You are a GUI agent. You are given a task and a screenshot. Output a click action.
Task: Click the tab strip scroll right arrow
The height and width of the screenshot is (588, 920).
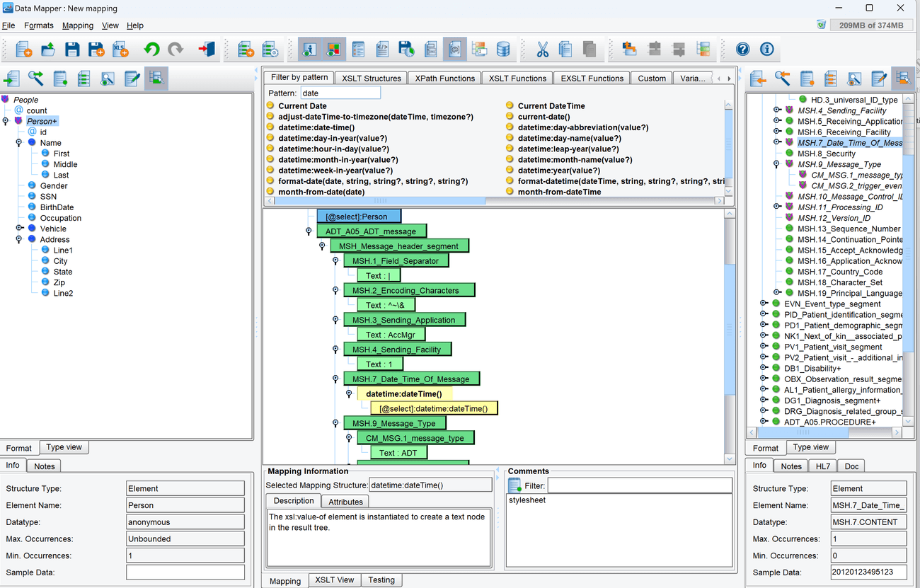click(x=729, y=79)
